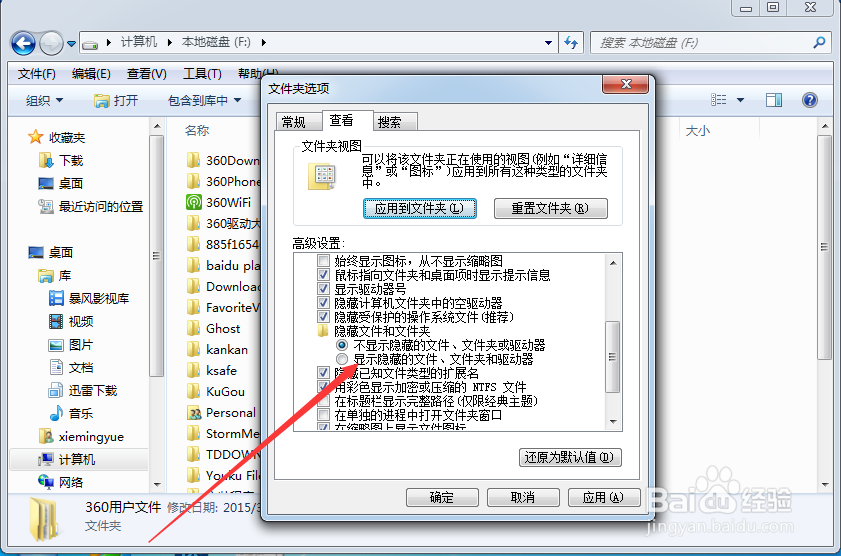Screen dimensions: 841x556
Task: Click advanced settings scrollbar thumb
Action: (612, 357)
